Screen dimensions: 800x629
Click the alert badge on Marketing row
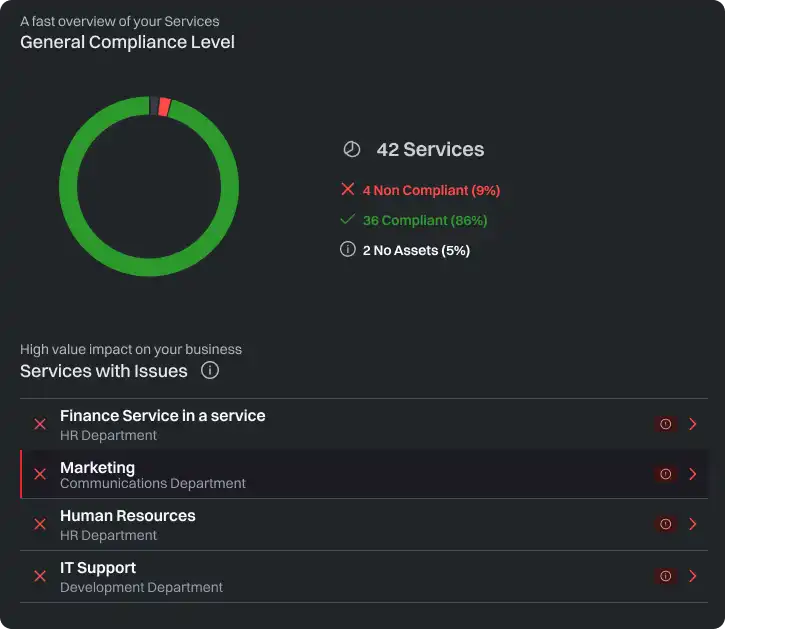(665, 474)
